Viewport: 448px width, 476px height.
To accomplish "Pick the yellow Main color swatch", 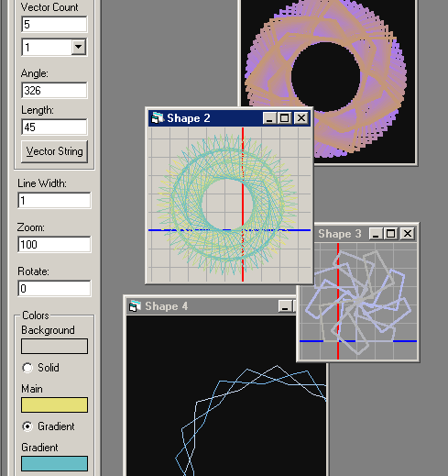I will click(x=54, y=404).
